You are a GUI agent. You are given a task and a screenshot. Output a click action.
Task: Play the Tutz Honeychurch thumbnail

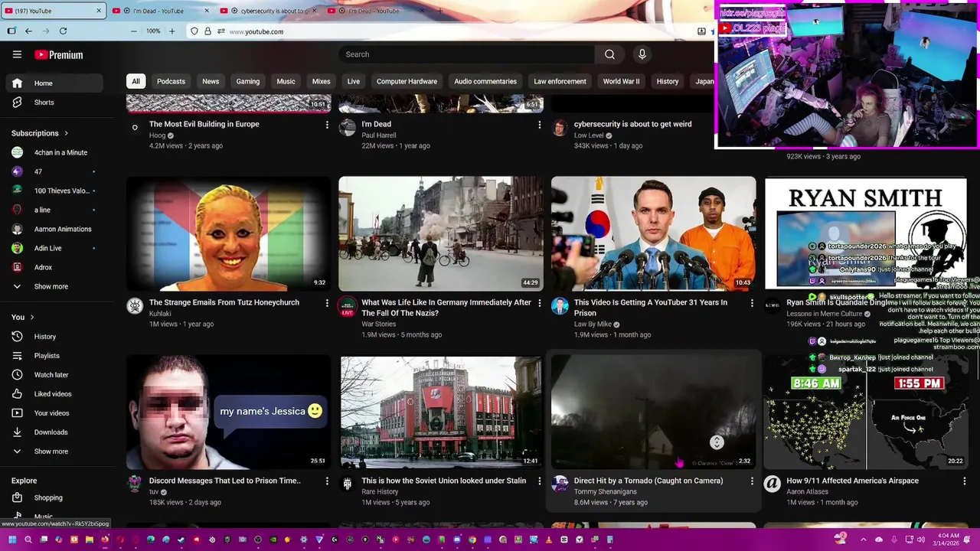(228, 233)
